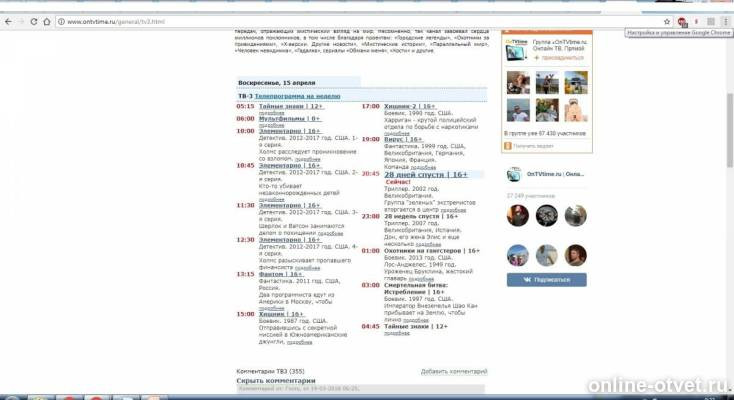Click the 'Воскресенье, 15 апреля' date header
734x400 pixels.
(277, 83)
